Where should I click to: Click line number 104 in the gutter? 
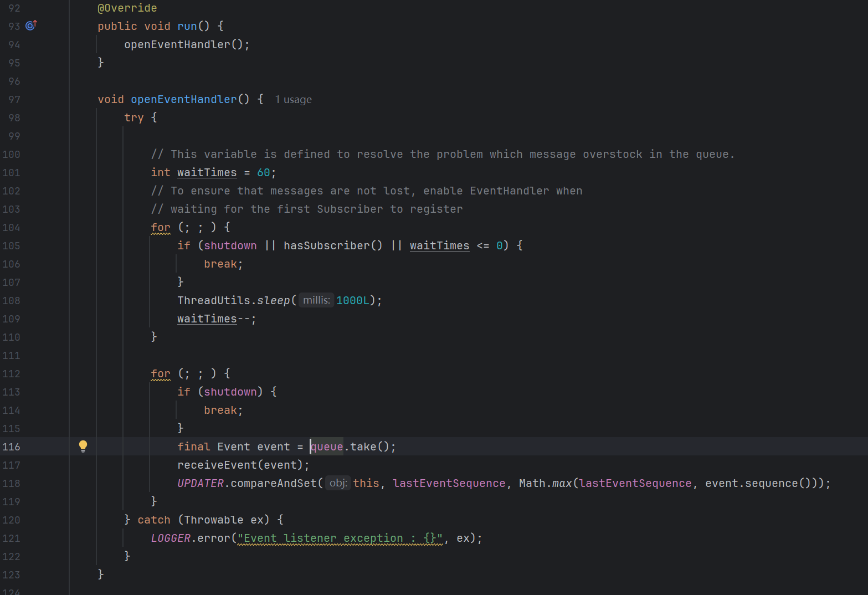click(x=12, y=228)
